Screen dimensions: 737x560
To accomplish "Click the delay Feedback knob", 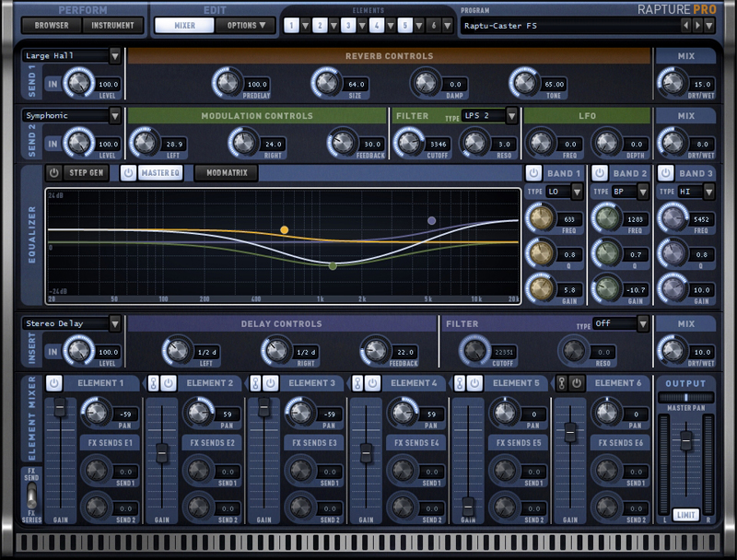I will (x=375, y=349).
